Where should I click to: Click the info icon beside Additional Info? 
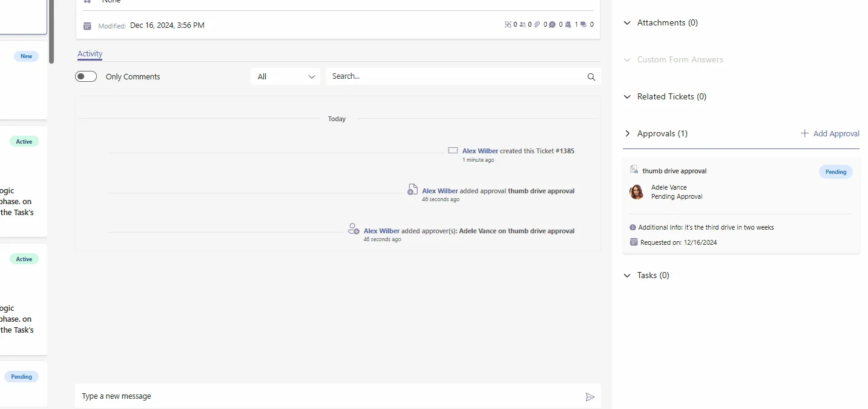pyautogui.click(x=633, y=228)
